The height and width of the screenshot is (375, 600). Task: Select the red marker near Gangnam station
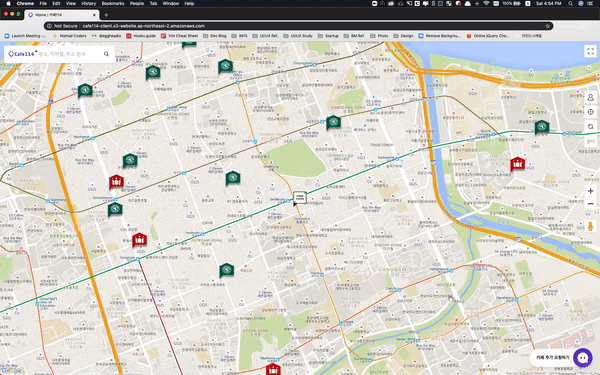tap(140, 240)
